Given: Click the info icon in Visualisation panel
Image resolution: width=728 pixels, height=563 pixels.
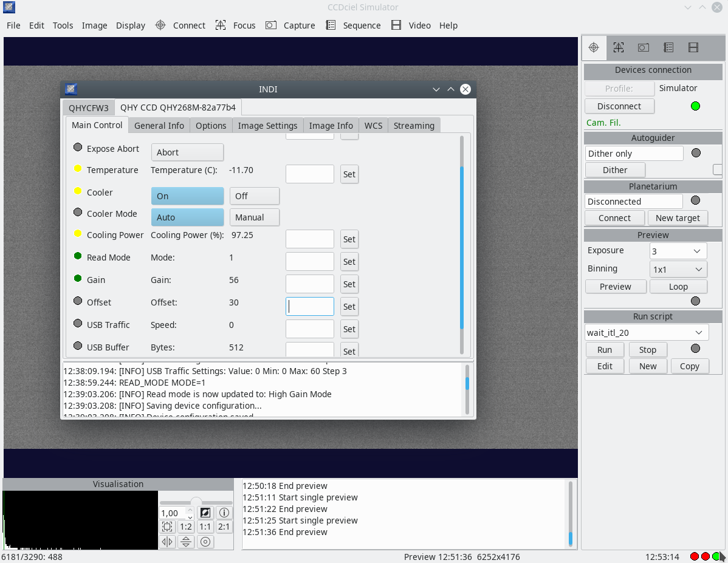Looking at the screenshot, I should coord(224,513).
